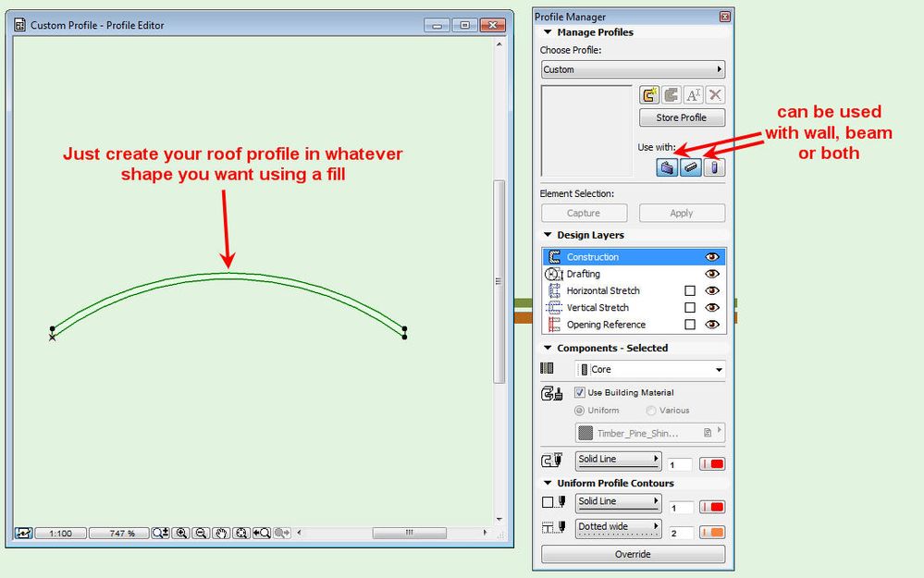Viewport: 924px width, 578px height.
Task: Click the Drafting layer icon
Action: point(554,274)
